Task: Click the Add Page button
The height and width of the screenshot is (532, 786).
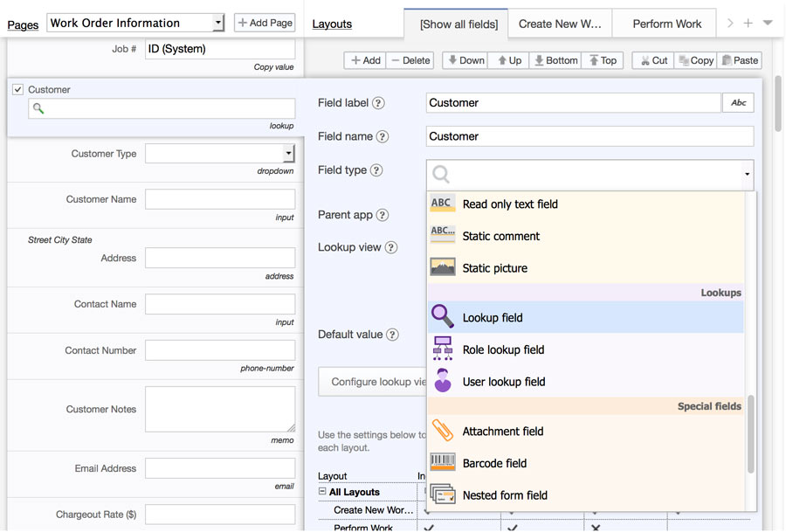Action: [264, 22]
